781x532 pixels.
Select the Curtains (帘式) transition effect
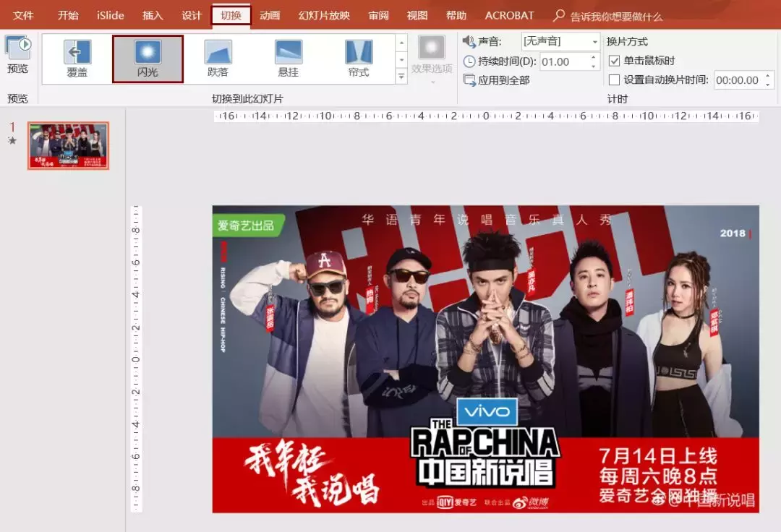[359, 59]
